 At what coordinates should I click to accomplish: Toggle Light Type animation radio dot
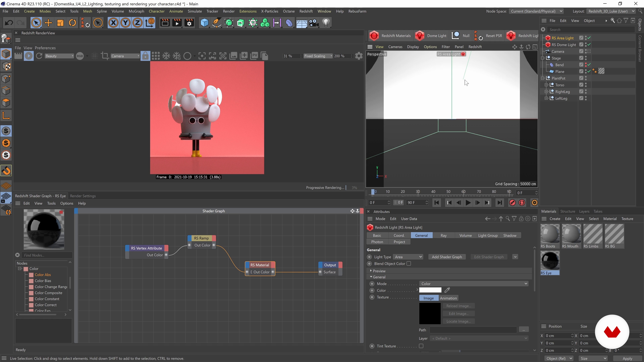(369, 257)
